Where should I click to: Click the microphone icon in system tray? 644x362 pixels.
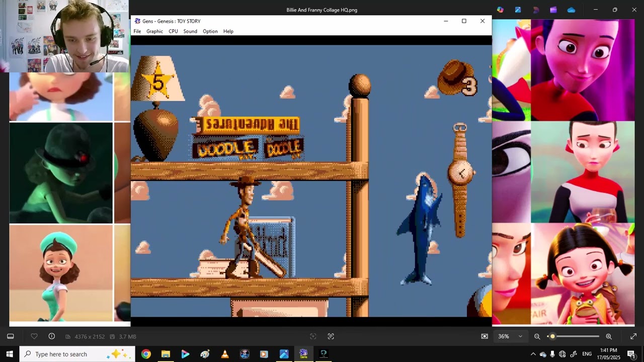[x=552, y=354]
